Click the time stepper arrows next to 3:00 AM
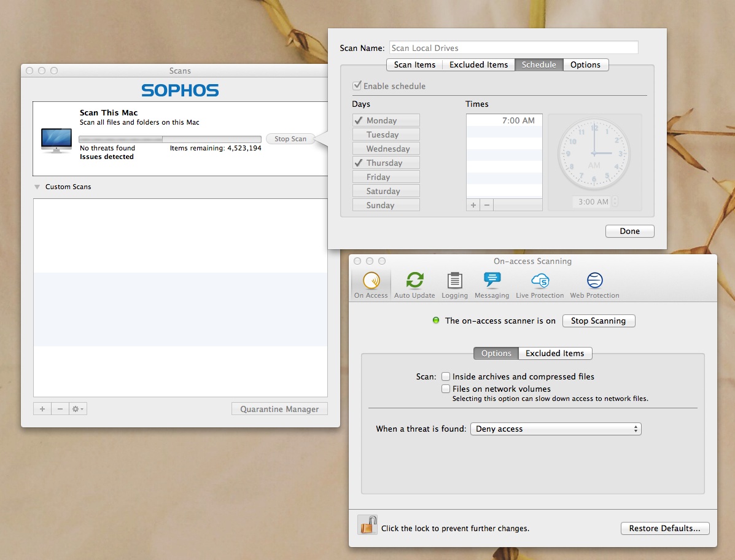Screen dimensions: 735x560 (x=615, y=201)
